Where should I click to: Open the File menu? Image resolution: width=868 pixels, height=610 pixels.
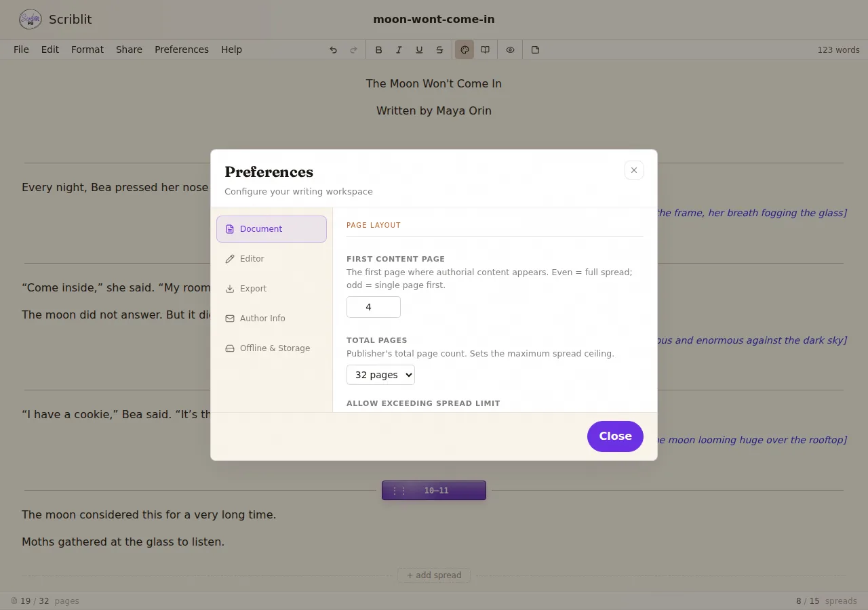pyautogui.click(x=21, y=49)
